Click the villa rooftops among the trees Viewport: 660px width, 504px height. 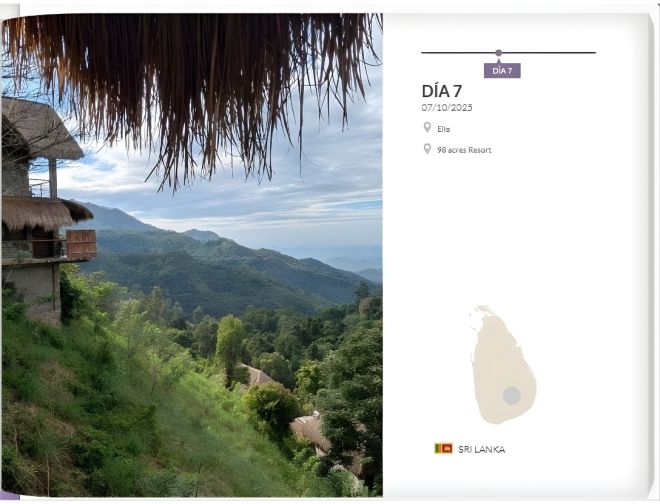pyautogui.click(x=308, y=430)
